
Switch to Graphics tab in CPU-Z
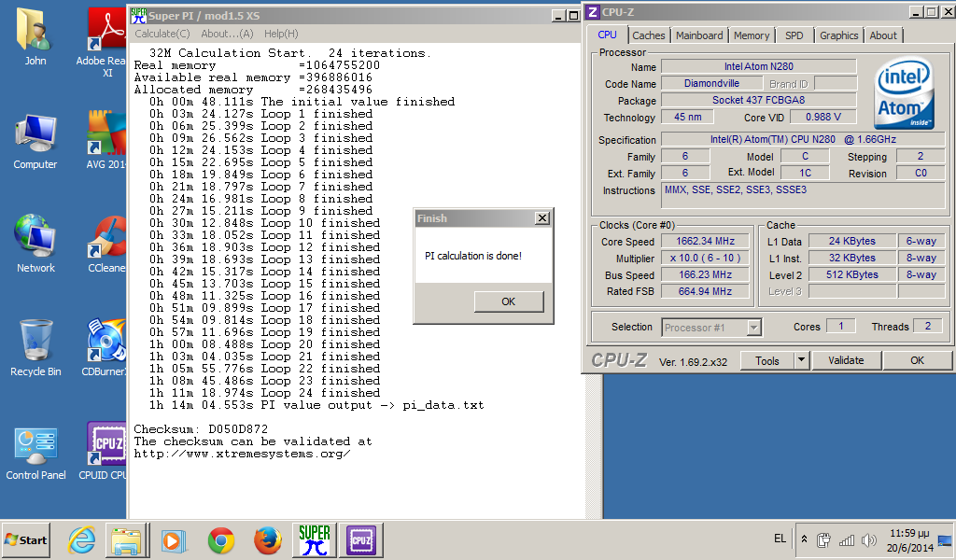tap(838, 35)
